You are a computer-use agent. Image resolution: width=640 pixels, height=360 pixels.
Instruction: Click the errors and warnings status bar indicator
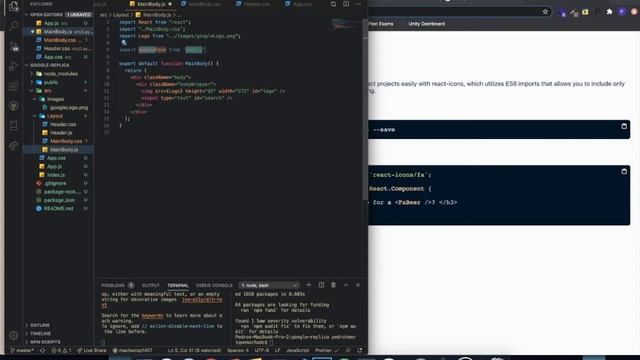61,350
